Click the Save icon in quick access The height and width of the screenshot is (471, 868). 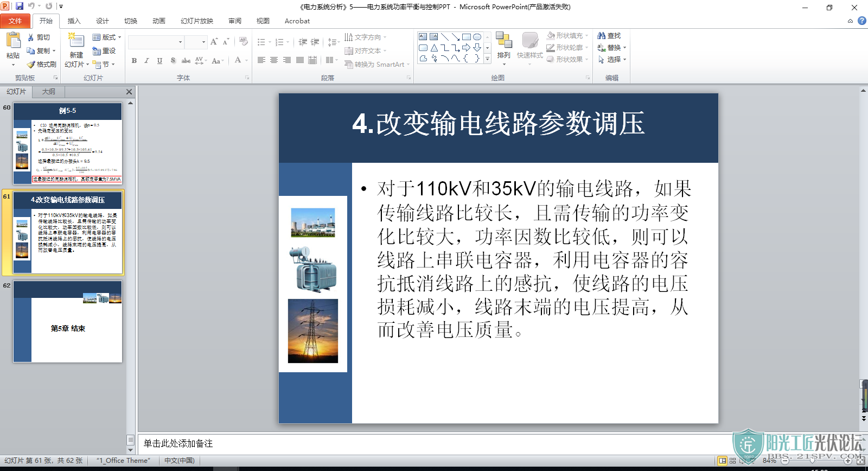tap(20, 6)
